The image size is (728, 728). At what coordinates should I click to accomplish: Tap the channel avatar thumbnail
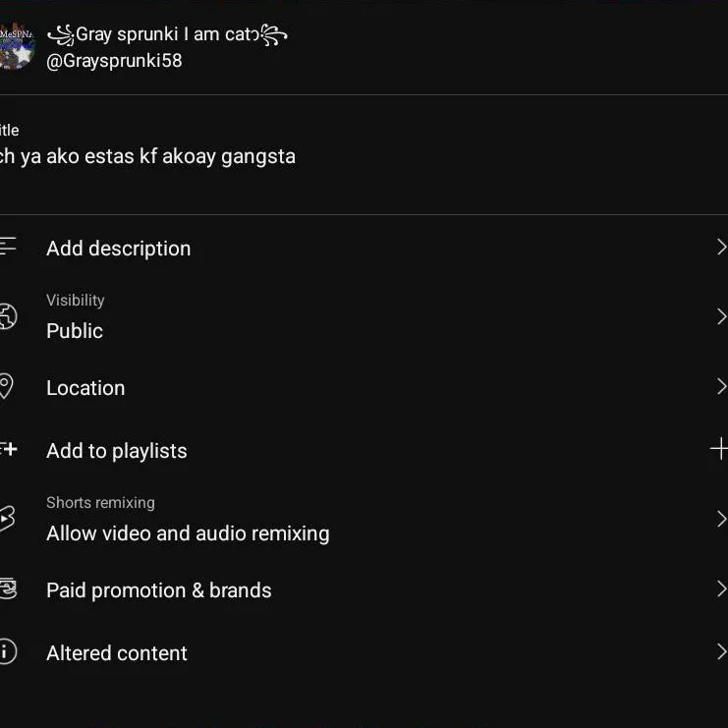click(16, 46)
